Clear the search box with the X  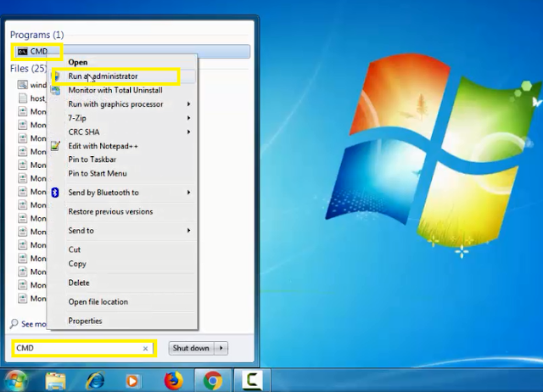coord(145,349)
